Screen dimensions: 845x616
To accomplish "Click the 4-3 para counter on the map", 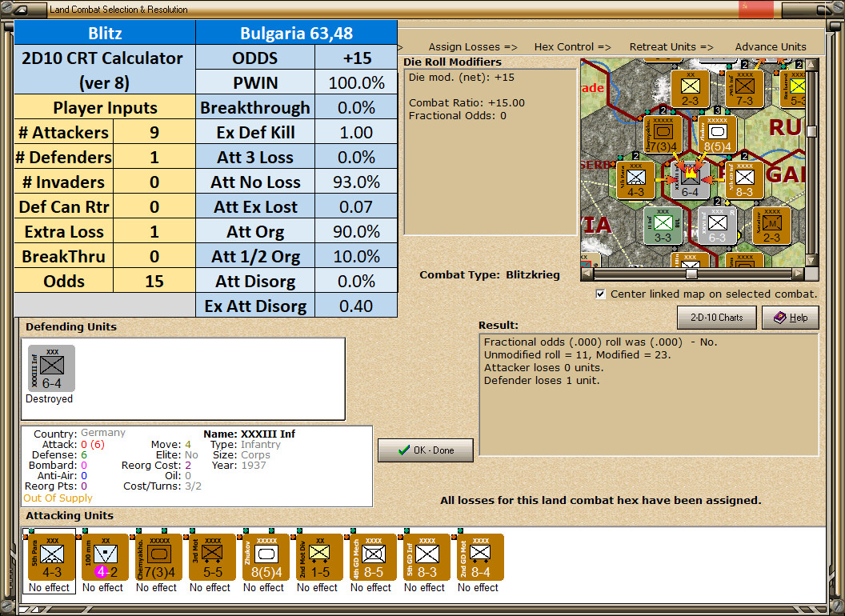I will point(636,181).
